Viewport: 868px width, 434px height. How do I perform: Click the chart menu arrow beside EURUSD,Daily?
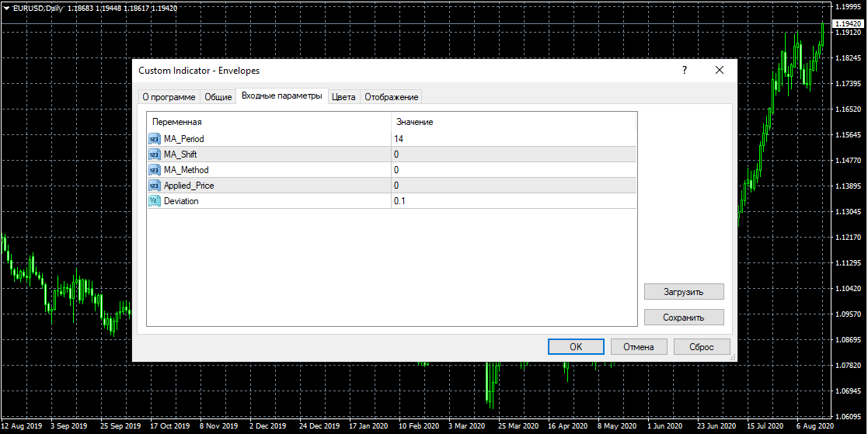pyautogui.click(x=6, y=8)
